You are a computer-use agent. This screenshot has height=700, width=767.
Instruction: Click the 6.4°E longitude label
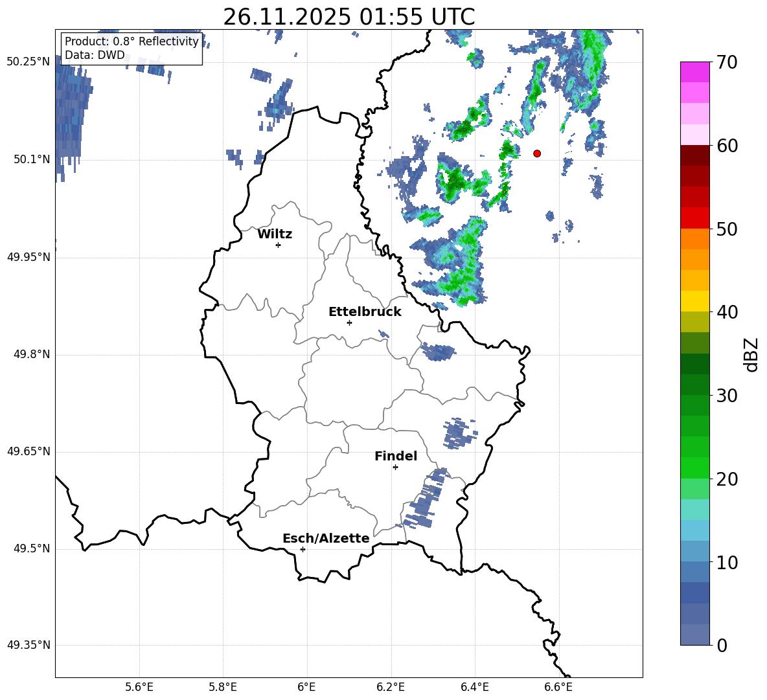[x=474, y=687]
